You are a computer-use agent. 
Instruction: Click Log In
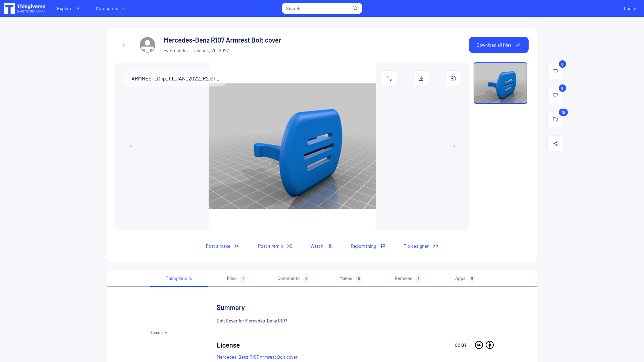tap(630, 8)
